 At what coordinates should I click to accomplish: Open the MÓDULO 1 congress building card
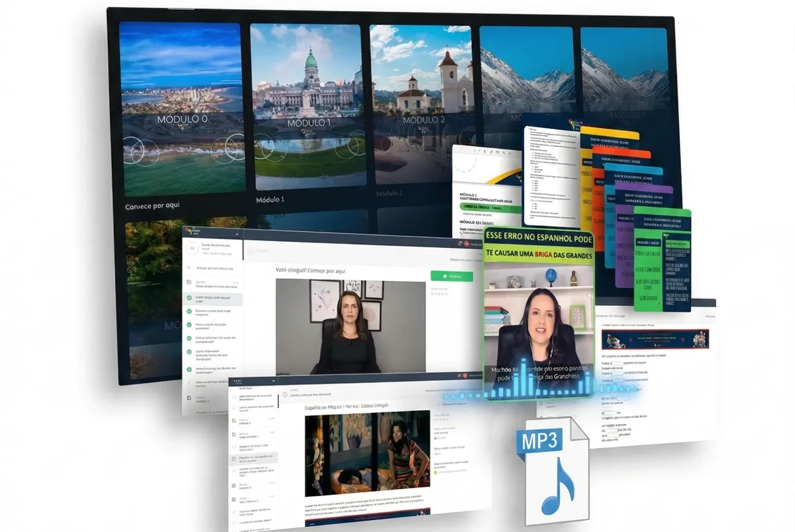click(308, 107)
